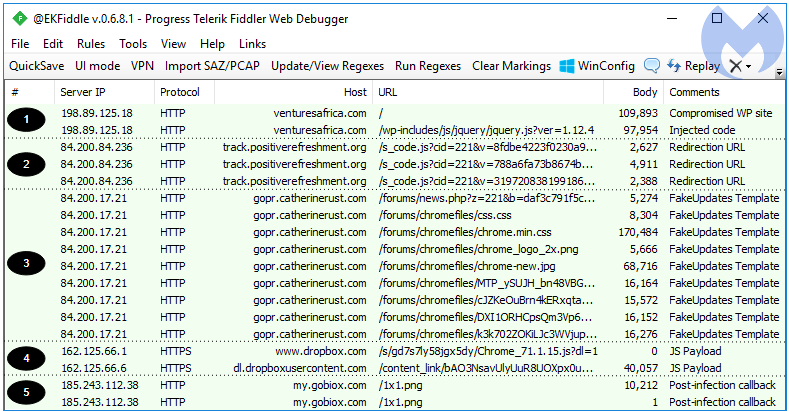The image size is (789, 412).
Task: Click the Replay arrows icon
Action: click(674, 65)
